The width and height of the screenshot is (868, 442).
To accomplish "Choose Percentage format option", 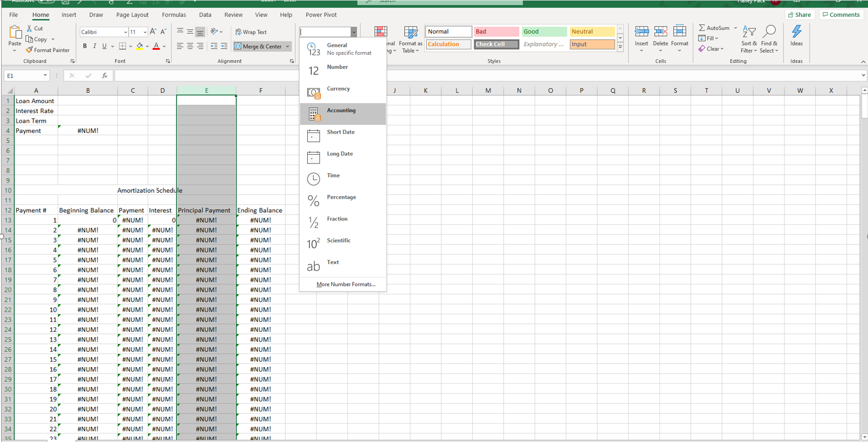I will tap(343, 201).
